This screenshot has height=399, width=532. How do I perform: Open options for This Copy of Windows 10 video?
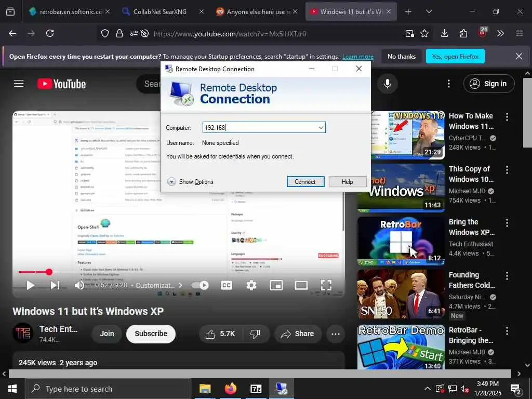tap(507, 170)
